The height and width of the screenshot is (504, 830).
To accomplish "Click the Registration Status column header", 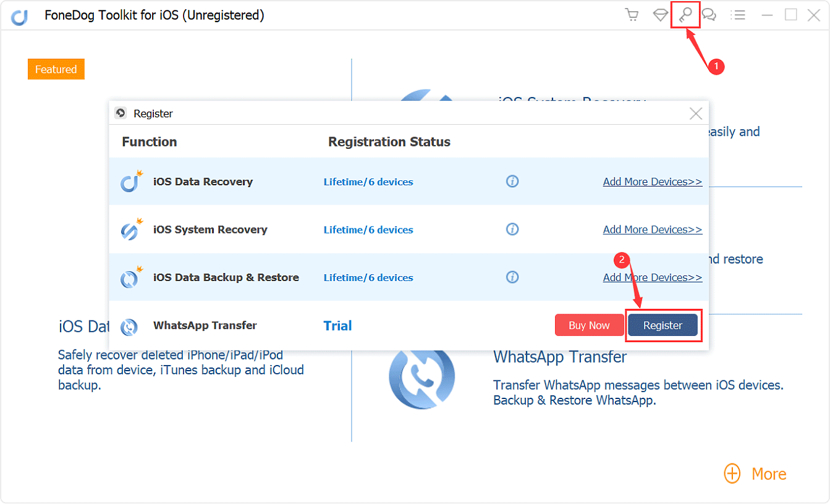I will tap(389, 141).
